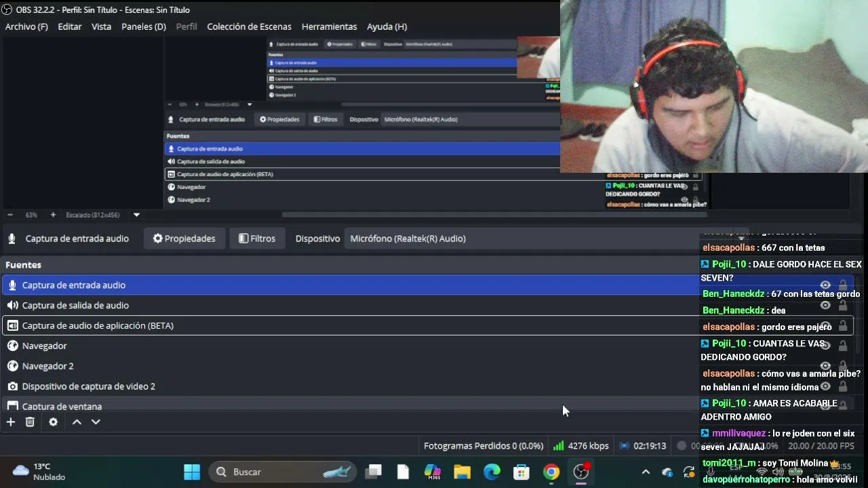
Task: Open the Windows Start menu
Action: (x=192, y=472)
